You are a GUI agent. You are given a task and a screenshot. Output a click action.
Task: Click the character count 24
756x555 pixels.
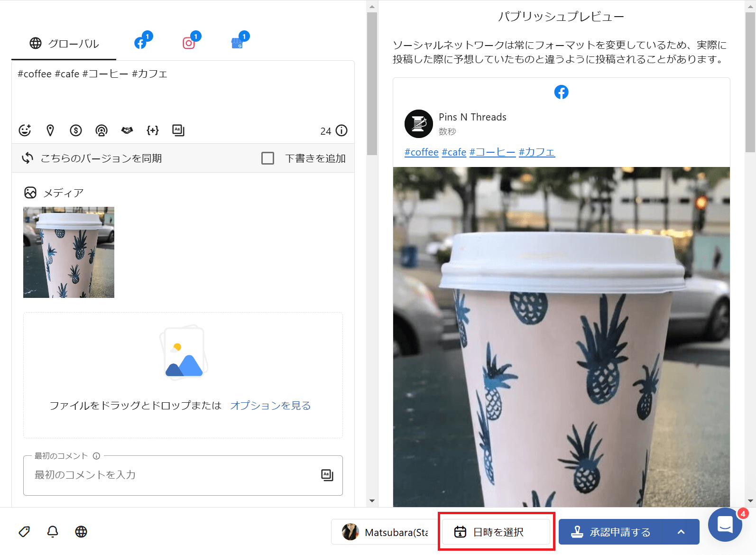point(326,131)
